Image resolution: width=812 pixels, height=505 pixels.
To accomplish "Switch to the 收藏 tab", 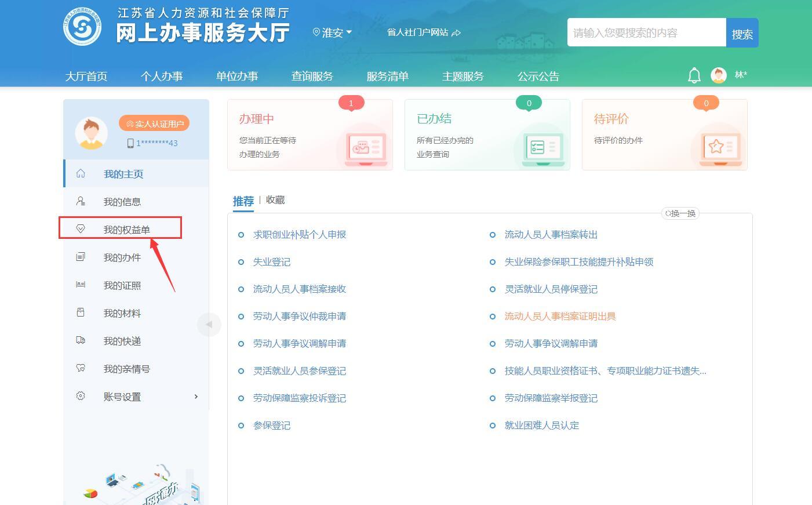I will pyautogui.click(x=275, y=200).
